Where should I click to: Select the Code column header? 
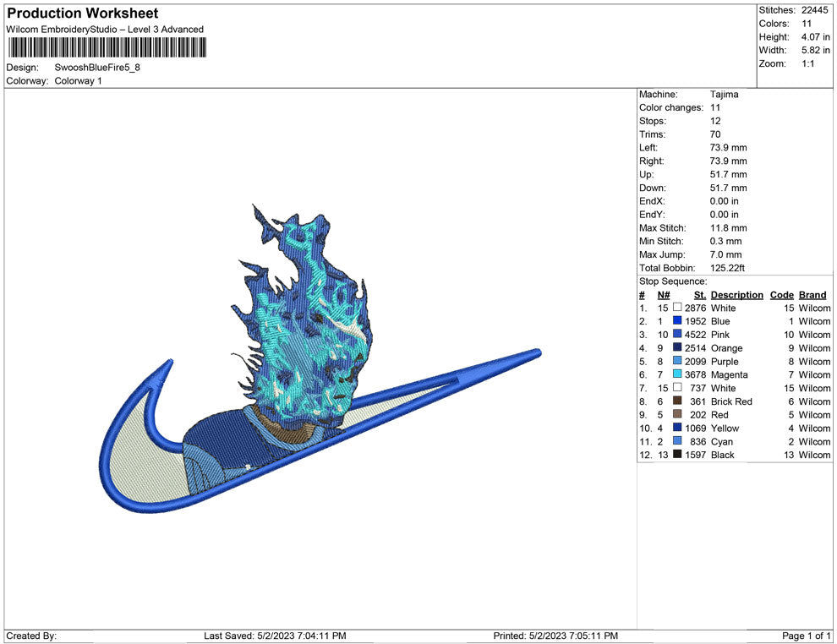[781, 295]
